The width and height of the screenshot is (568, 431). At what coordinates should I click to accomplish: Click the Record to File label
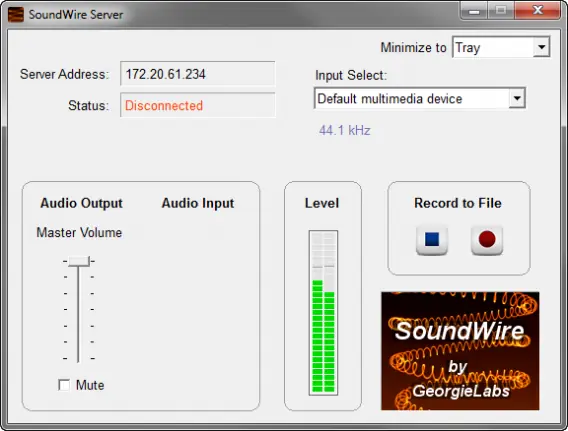[458, 203]
